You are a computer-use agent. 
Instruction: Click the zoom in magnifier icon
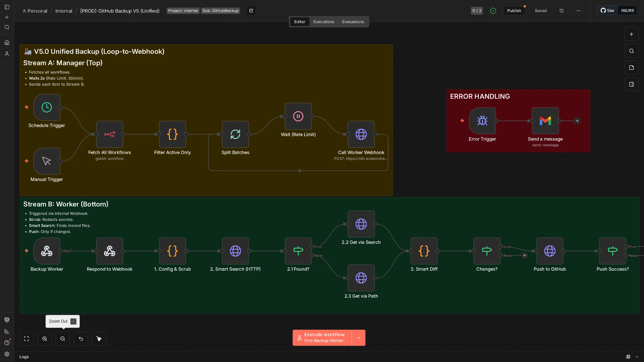click(44, 339)
